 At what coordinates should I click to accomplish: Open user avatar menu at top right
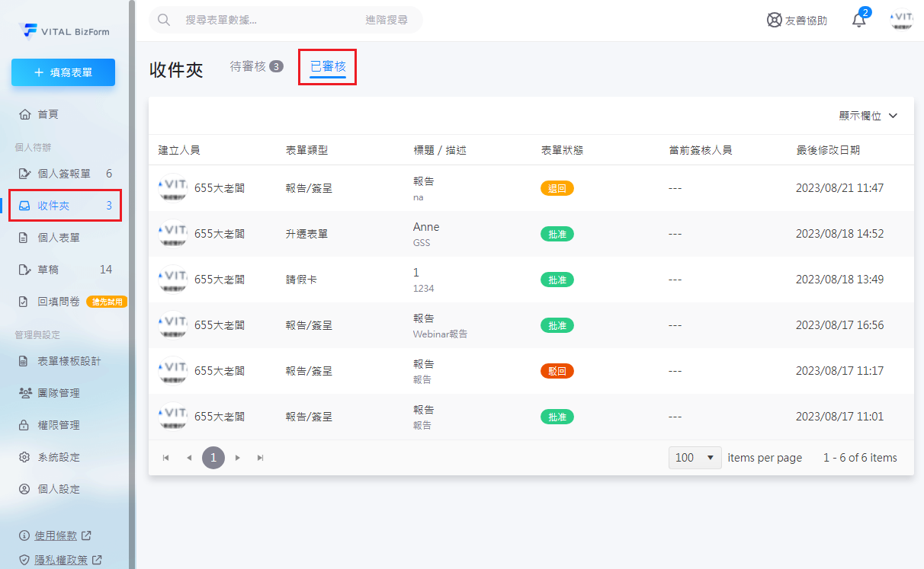tap(902, 21)
